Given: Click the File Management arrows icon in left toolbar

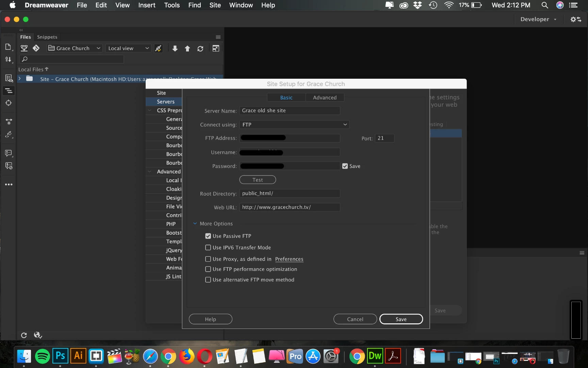Looking at the screenshot, I should pyautogui.click(x=9, y=59).
